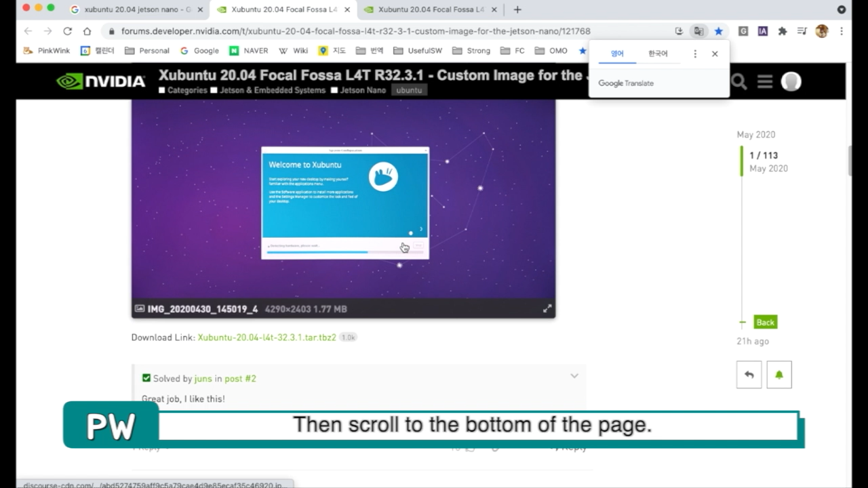Open the UsefulSW bookmarks folder
The image size is (868, 488).
pyautogui.click(x=418, y=51)
